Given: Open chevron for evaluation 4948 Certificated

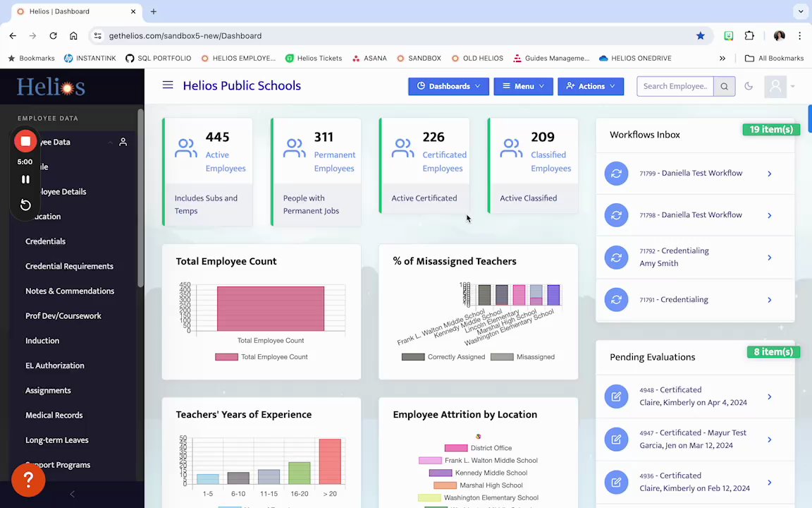Looking at the screenshot, I should click(x=770, y=397).
